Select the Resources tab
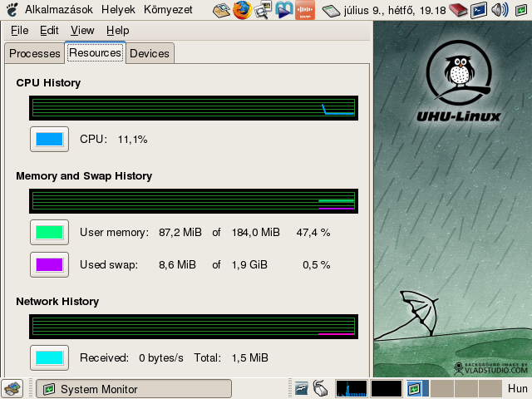Image resolution: width=532 pixels, height=399 pixels. (x=95, y=52)
